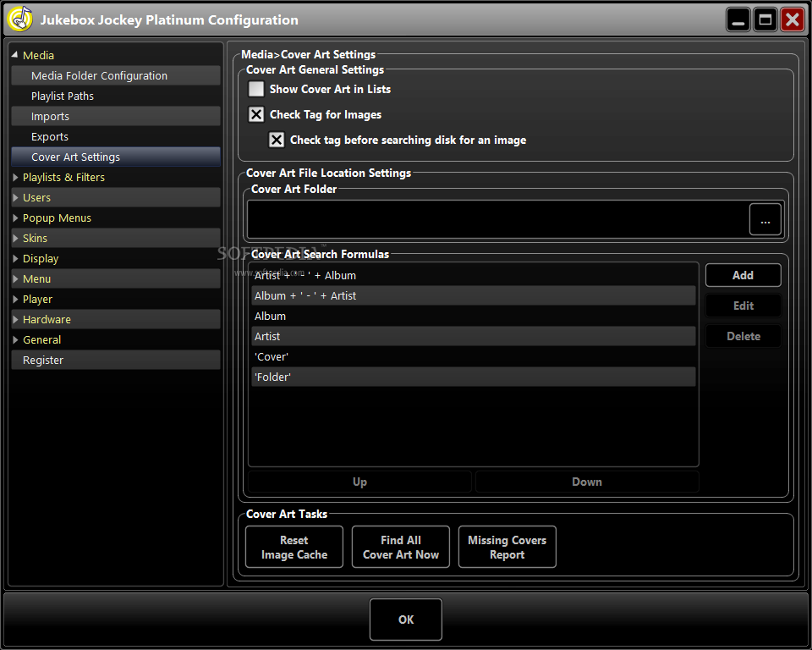Open the Exports settings page
The height and width of the screenshot is (650, 812).
click(x=116, y=136)
